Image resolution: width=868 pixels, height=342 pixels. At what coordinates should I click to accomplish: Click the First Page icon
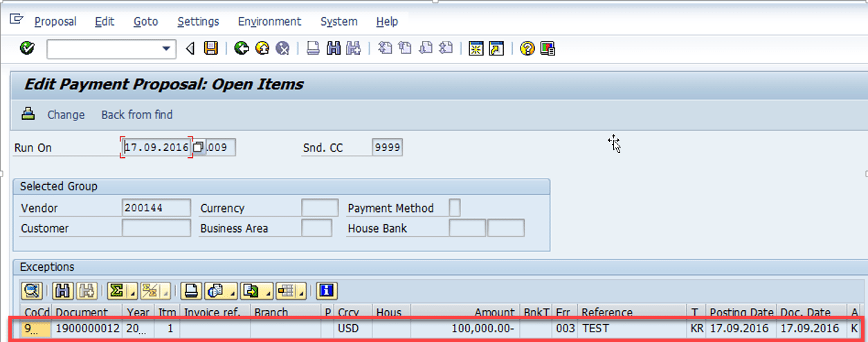tap(385, 48)
